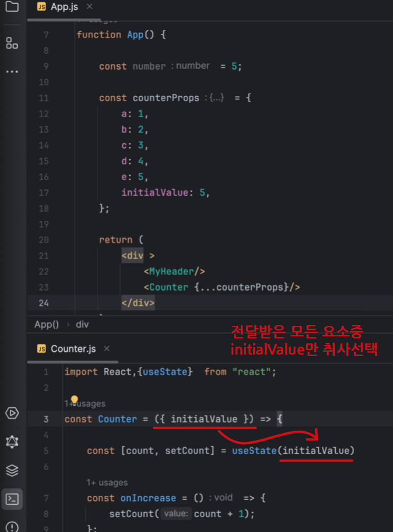Click 'a: 1,' property line
This screenshot has width=393, height=532.
(x=135, y=114)
